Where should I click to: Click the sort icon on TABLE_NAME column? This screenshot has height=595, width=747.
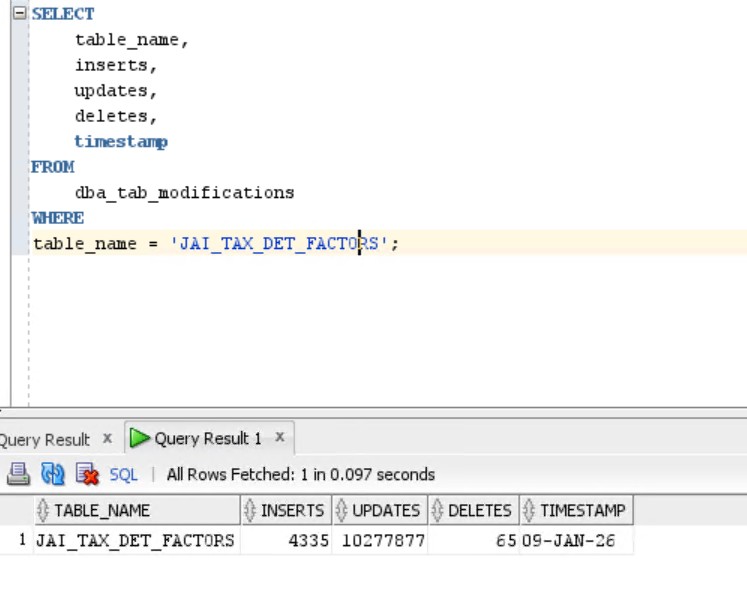[43, 511]
